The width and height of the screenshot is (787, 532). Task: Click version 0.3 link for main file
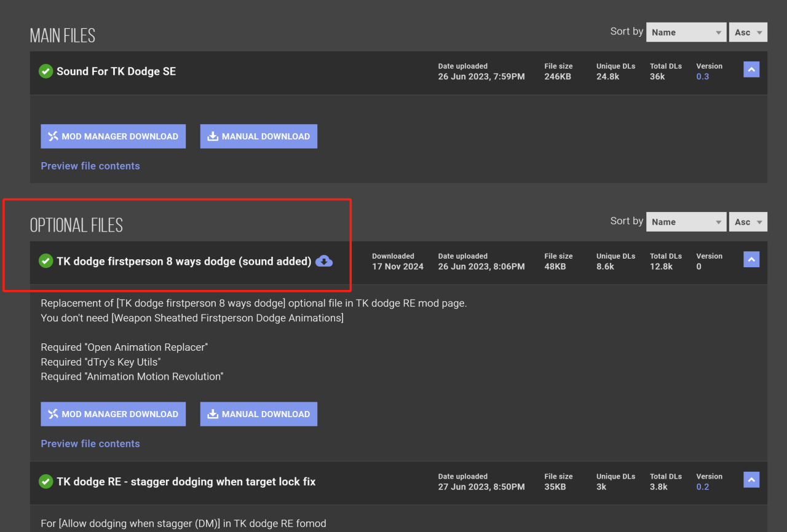pos(703,77)
